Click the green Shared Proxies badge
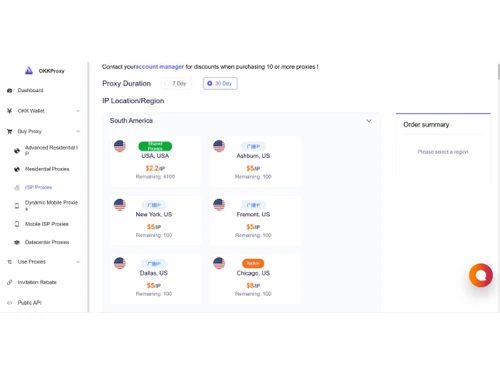500x375 pixels. click(155, 146)
